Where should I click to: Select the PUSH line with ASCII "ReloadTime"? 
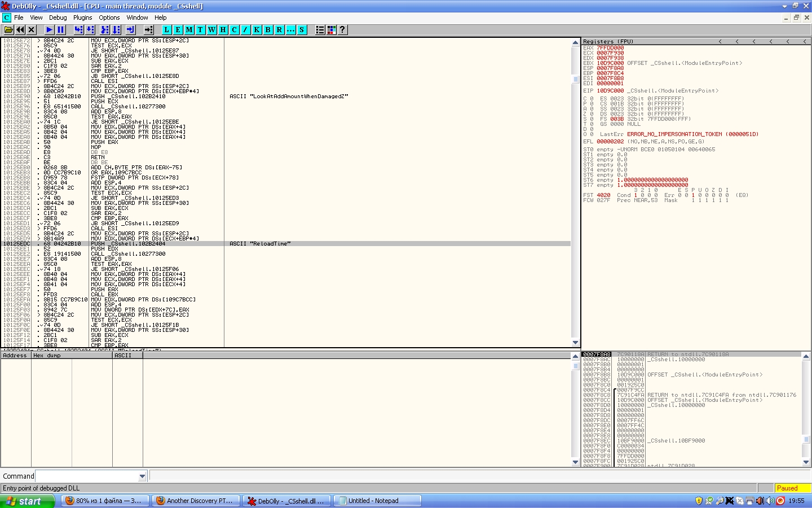point(286,244)
